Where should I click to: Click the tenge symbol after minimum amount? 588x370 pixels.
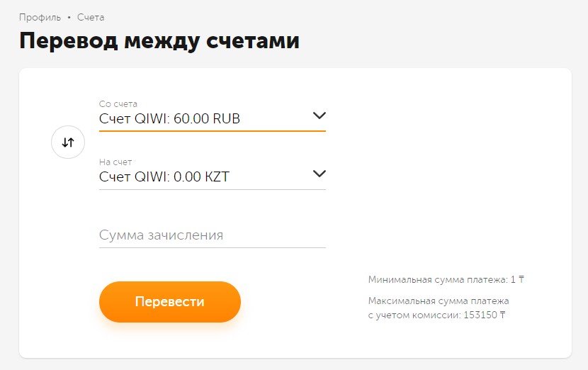pyautogui.click(x=521, y=280)
